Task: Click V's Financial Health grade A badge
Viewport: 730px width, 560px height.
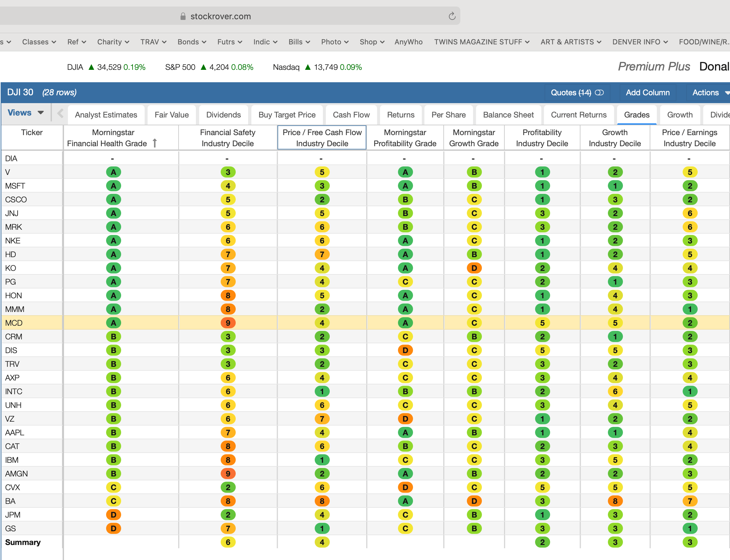Action: [x=113, y=172]
